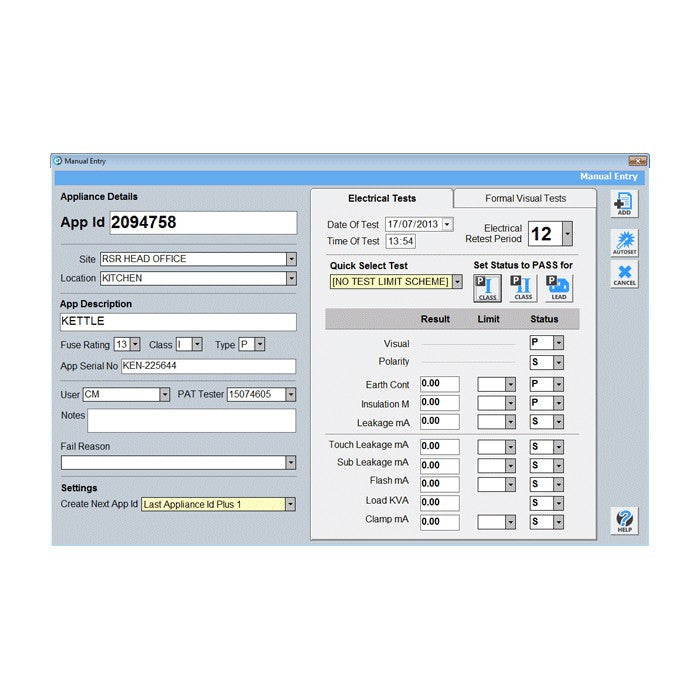Open the Fuse Rating dropdown
Screen dimensions: 700x700
click(135, 344)
